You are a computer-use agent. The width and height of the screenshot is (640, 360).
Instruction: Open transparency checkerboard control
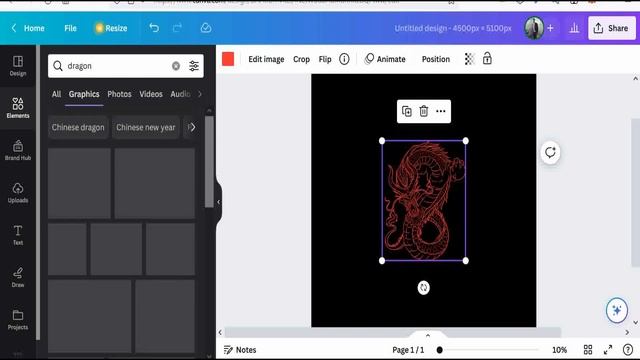tap(469, 59)
